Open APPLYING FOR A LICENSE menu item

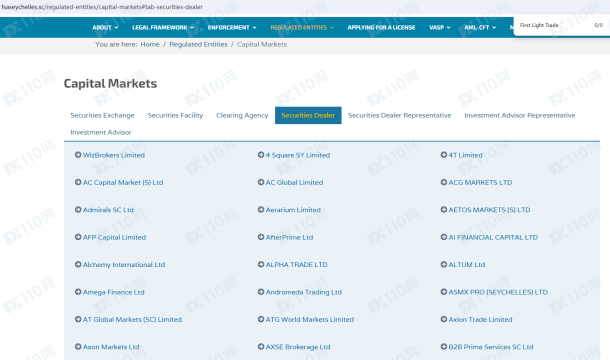click(x=381, y=27)
